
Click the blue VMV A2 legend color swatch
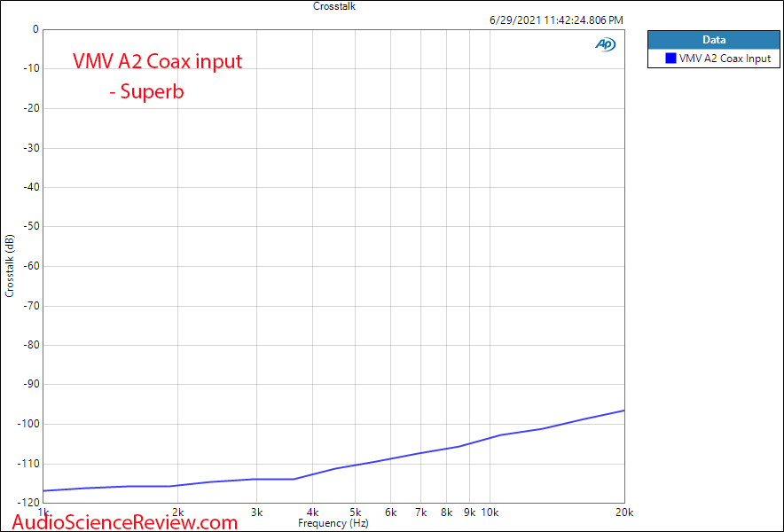click(670, 59)
